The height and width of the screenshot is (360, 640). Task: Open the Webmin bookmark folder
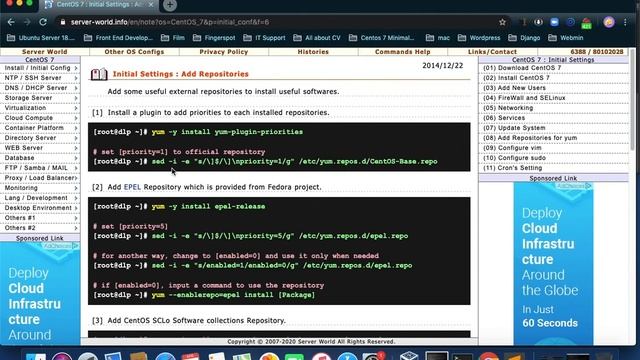[566, 38]
